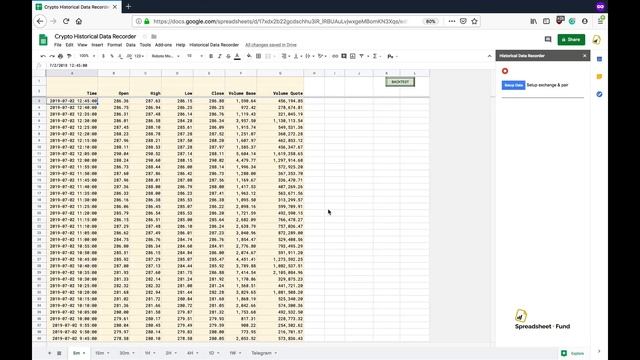This screenshot has width=640, height=360.
Task: Create a filter via toolbar
Action: tap(362, 56)
